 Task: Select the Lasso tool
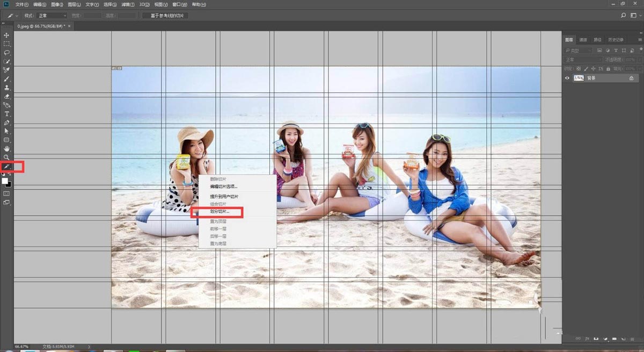click(6, 53)
